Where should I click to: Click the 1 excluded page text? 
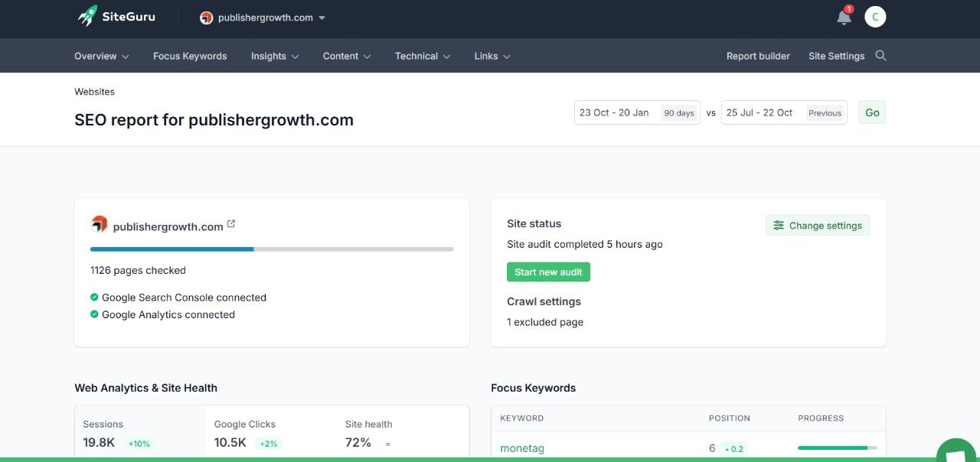point(545,322)
